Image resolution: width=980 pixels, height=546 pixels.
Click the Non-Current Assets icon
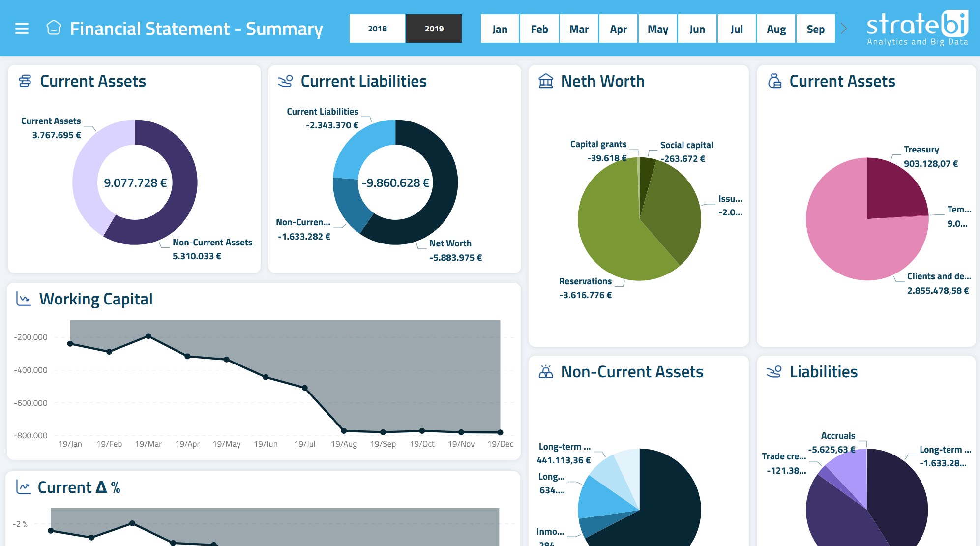(x=546, y=371)
